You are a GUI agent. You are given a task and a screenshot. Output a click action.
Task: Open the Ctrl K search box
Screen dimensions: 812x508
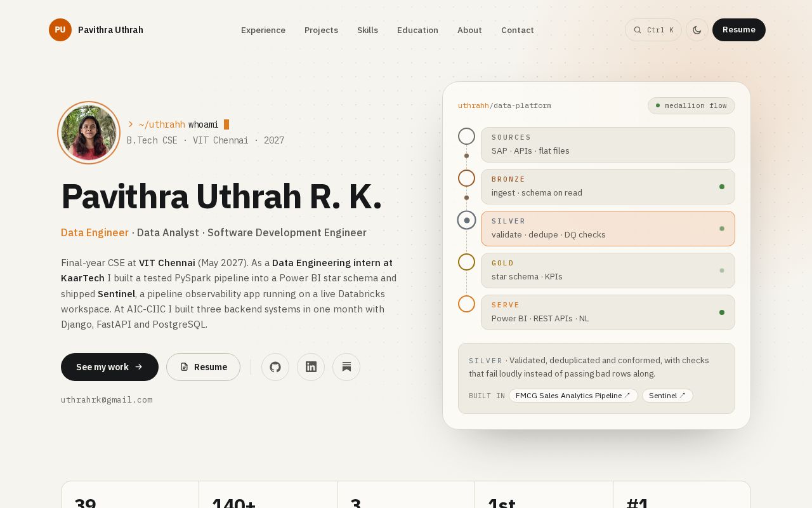(x=653, y=30)
